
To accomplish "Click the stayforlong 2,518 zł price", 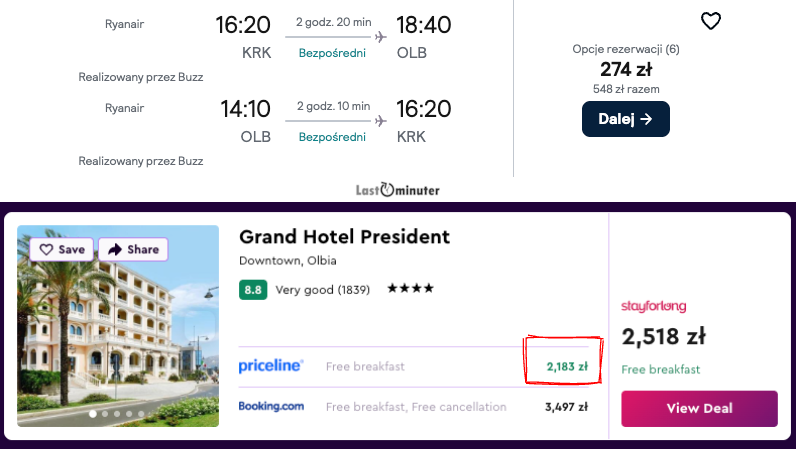I will click(x=665, y=335).
